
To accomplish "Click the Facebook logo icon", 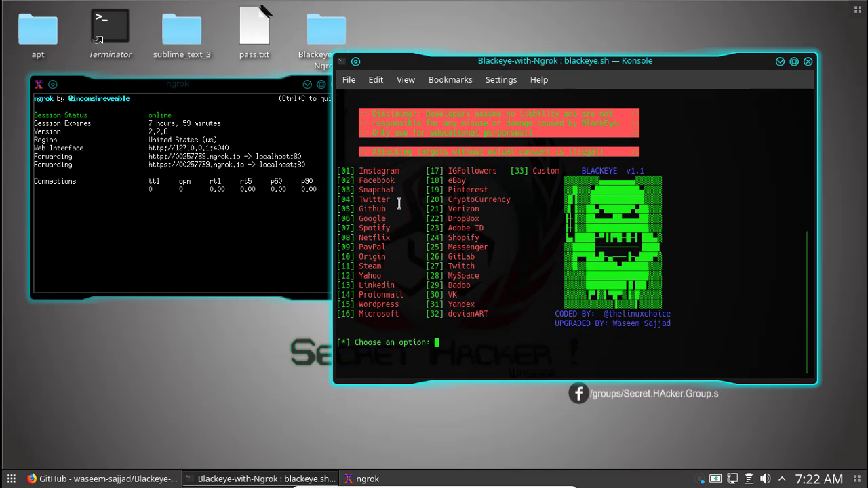I will [578, 393].
